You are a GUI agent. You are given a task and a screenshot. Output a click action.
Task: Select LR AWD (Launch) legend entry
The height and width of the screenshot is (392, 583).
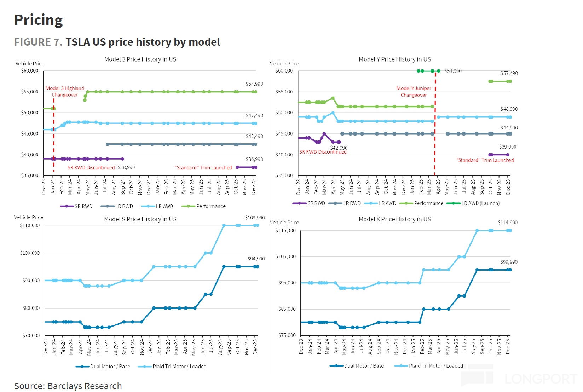click(473, 203)
